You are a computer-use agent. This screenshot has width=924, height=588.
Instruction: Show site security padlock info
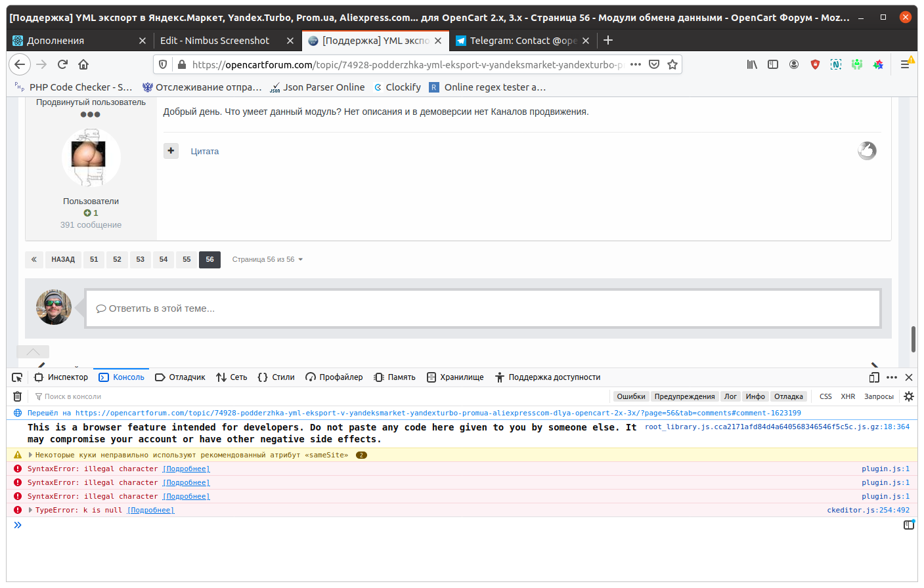point(181,64)
